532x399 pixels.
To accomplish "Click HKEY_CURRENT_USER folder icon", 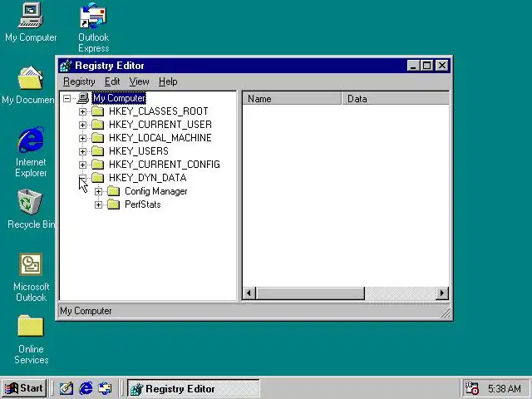I will coord(98,125).
